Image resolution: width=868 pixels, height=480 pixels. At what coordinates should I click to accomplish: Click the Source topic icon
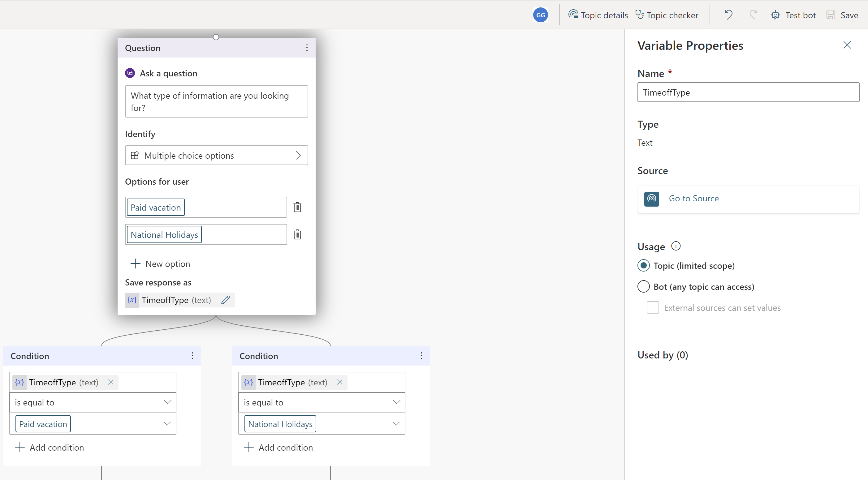[x=651, y=199]
